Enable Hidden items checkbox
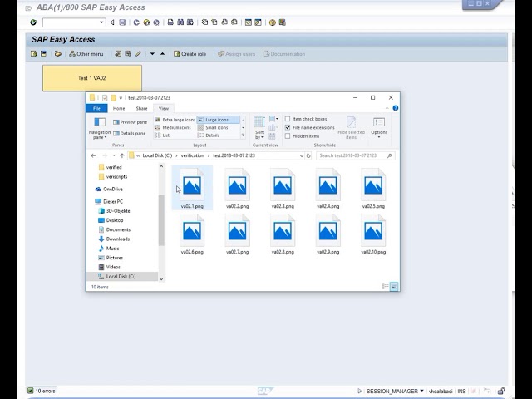 point(288,136)
